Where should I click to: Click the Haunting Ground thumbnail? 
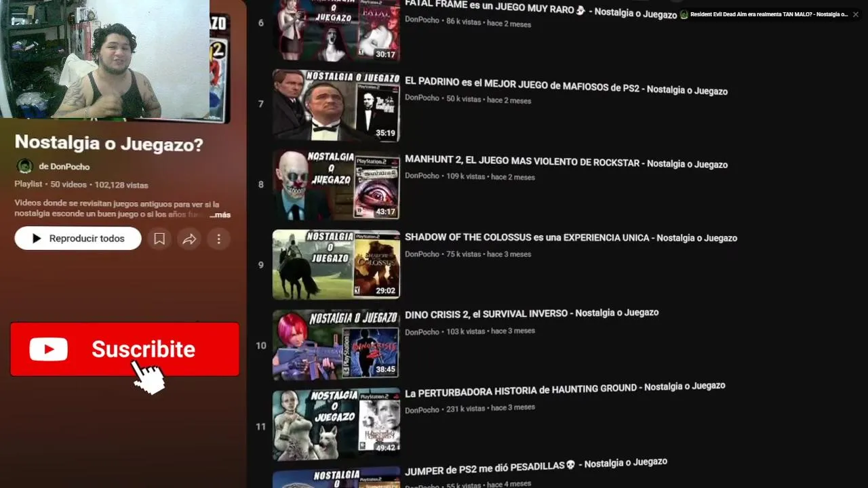click(336, 424)
